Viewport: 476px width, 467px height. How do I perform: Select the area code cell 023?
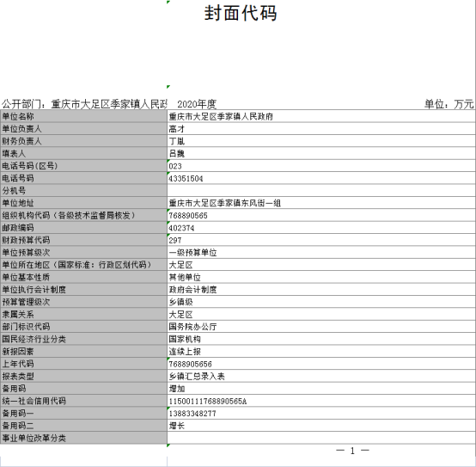coord(321,166)
